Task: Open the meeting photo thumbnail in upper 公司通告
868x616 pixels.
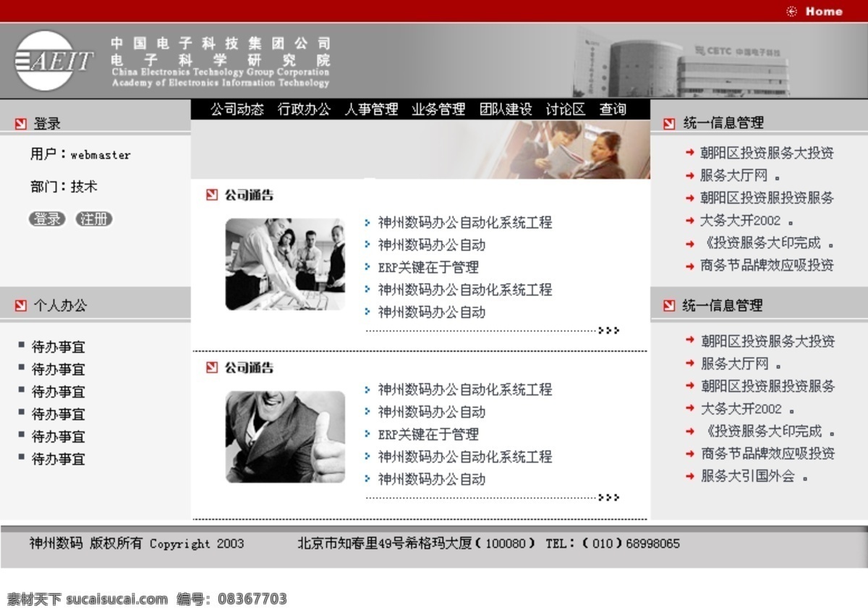Action: 285,264
